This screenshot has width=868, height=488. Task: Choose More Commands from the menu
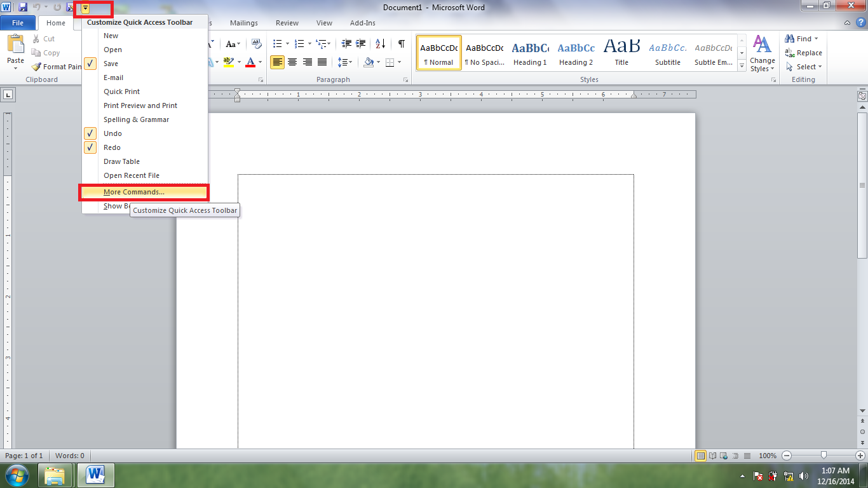(145, 192)
